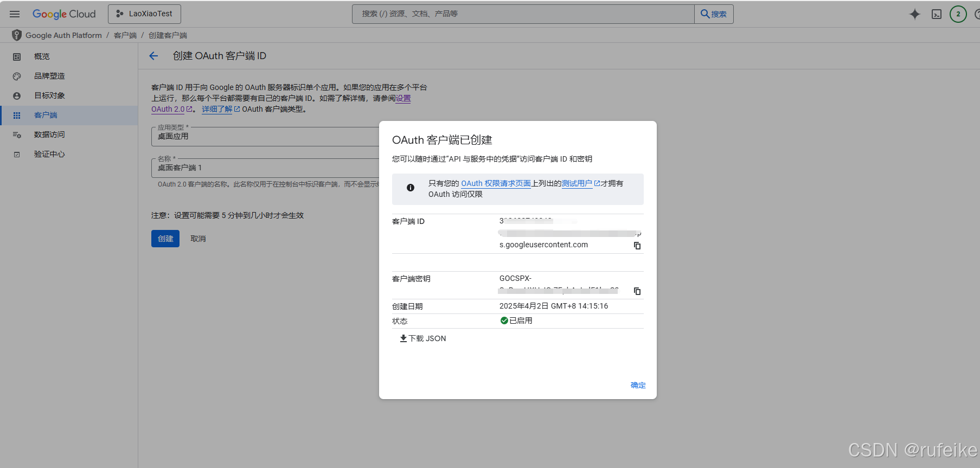
Task: Focus the top resource search field
Action: click(x=523, y=14)
